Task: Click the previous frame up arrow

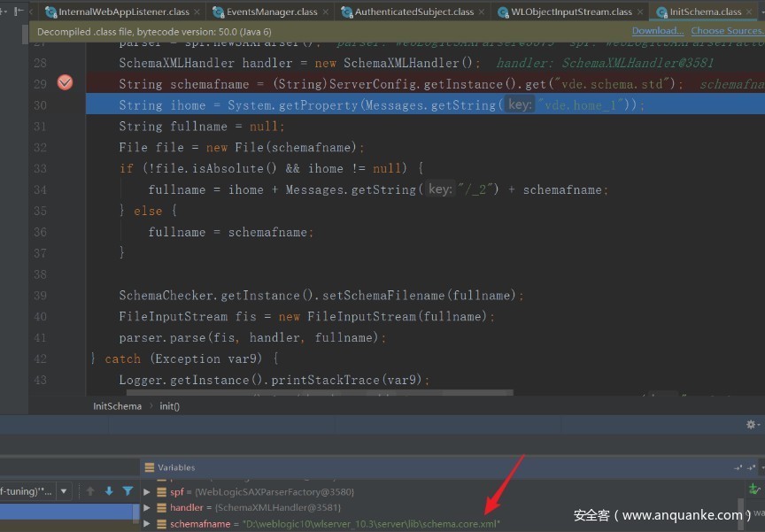Action: point(90,491)
